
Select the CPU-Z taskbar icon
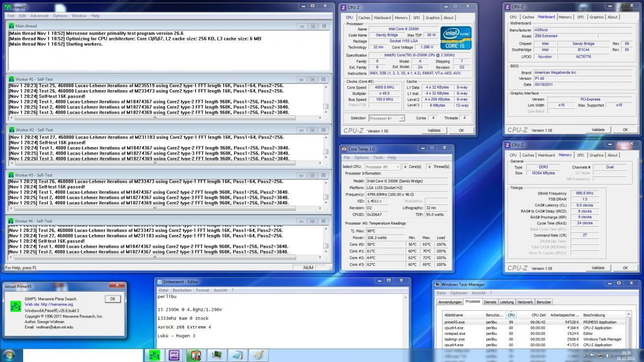coord(174,355)
